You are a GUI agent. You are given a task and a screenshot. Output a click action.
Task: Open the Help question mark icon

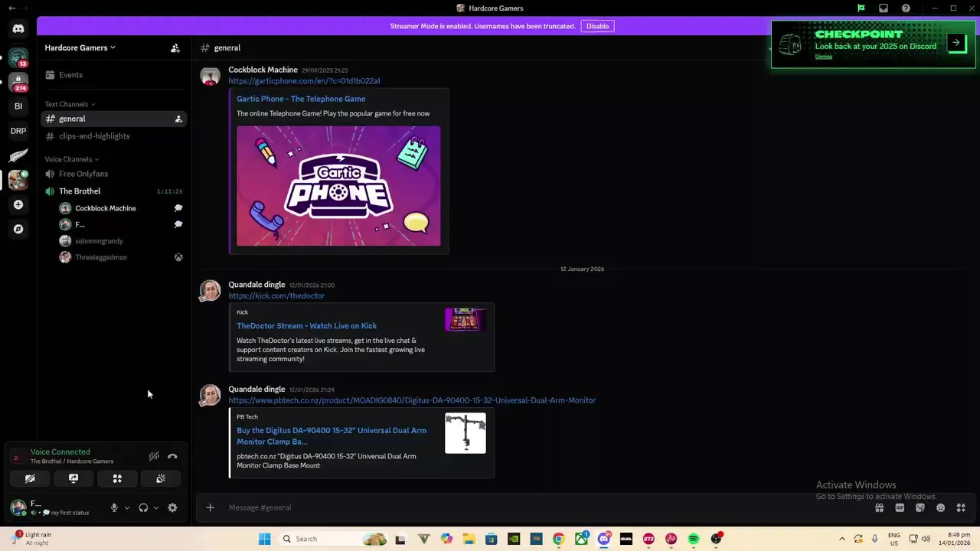pyautogui.click(x=906, y=8)
